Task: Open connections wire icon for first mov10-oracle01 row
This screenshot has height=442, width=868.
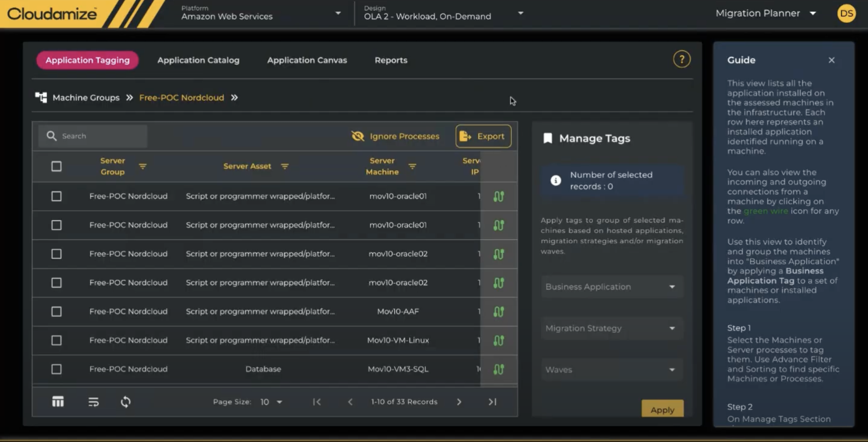Action: 499,196
